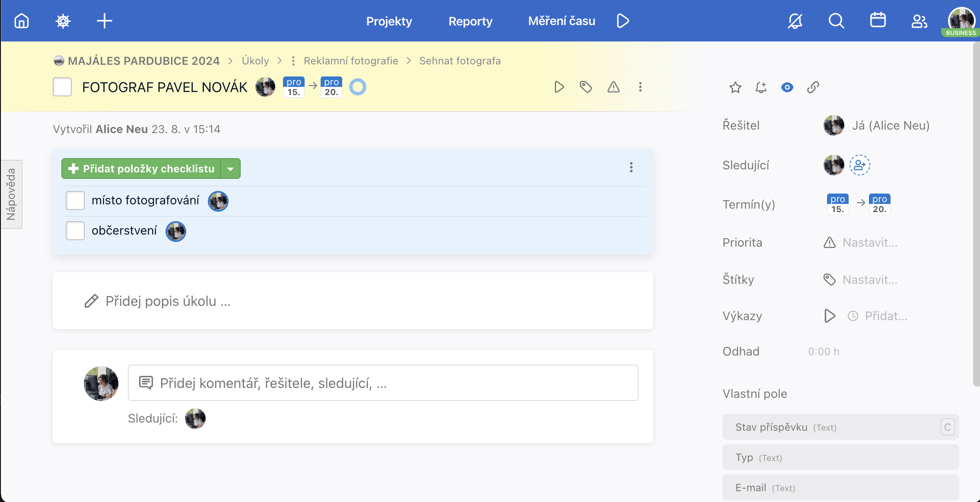Toggle the eye watching icon
The image size is (980, 502).
(x=787, y=87)
